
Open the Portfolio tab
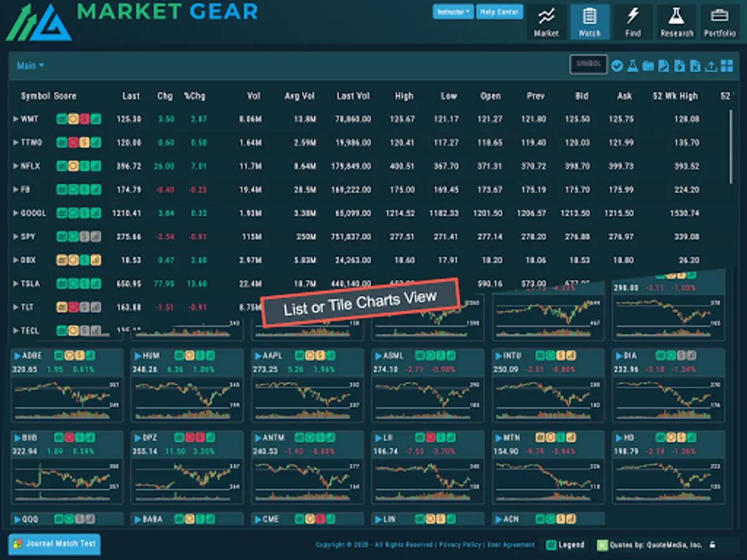(x=720, y=22)
